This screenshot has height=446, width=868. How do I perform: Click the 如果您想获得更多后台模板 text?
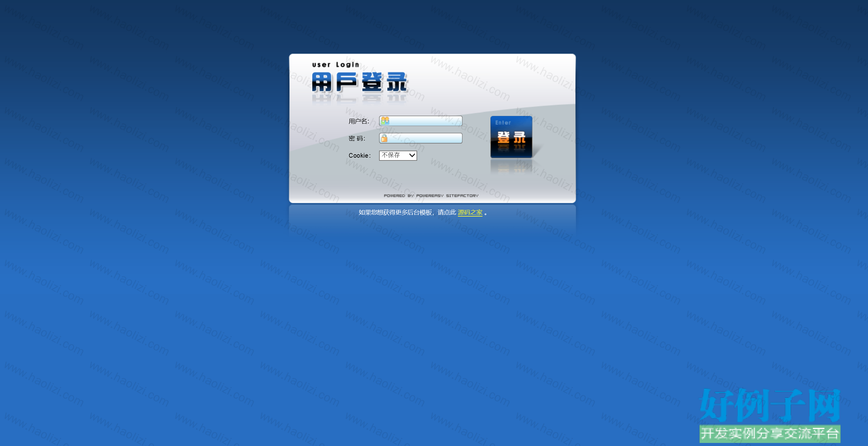(x=395, y=212)
